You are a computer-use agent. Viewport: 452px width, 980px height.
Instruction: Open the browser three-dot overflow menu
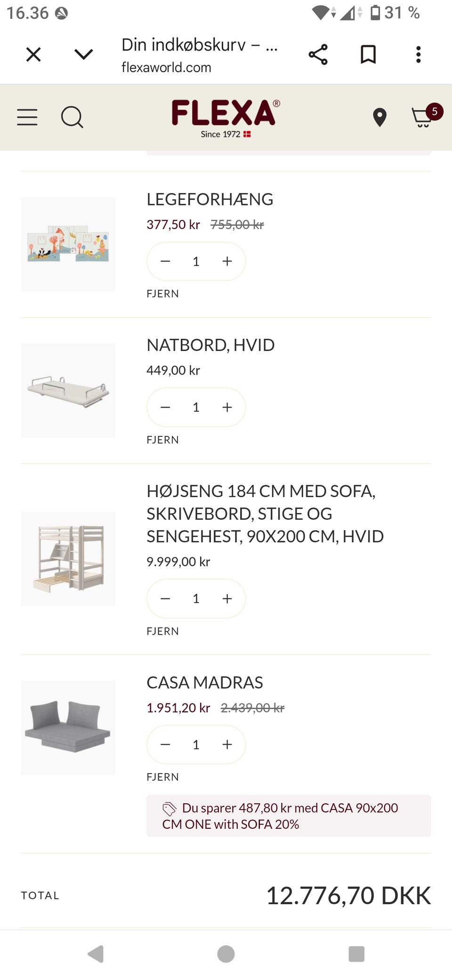coord(418,55)
